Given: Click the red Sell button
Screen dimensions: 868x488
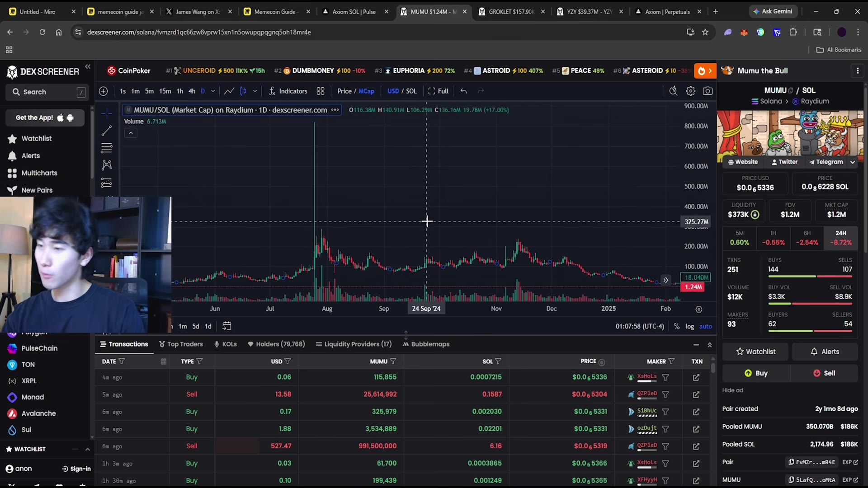Looking at the screenshot, I should click(824, 373).
